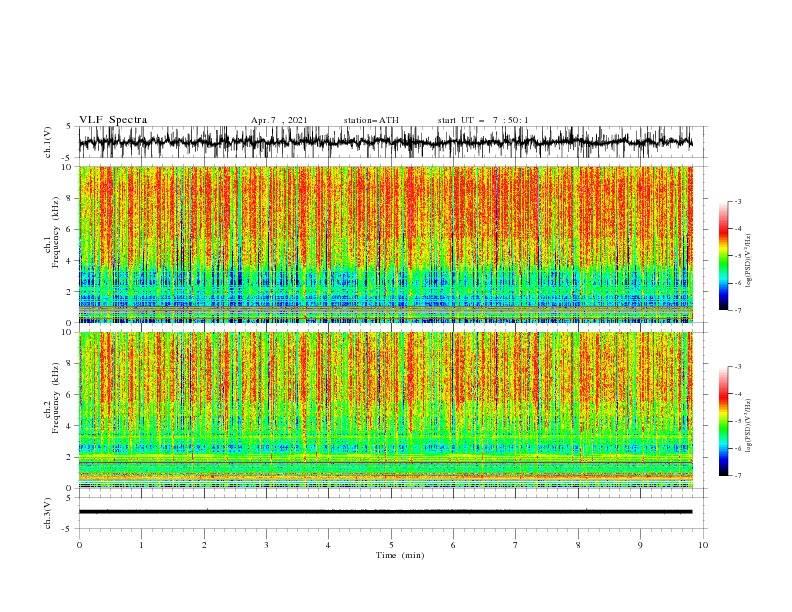This screenshot has height=612, width=792.
Task: Click time axis tick label "8"
Action: pyautogui.click(x=578, y=545)
